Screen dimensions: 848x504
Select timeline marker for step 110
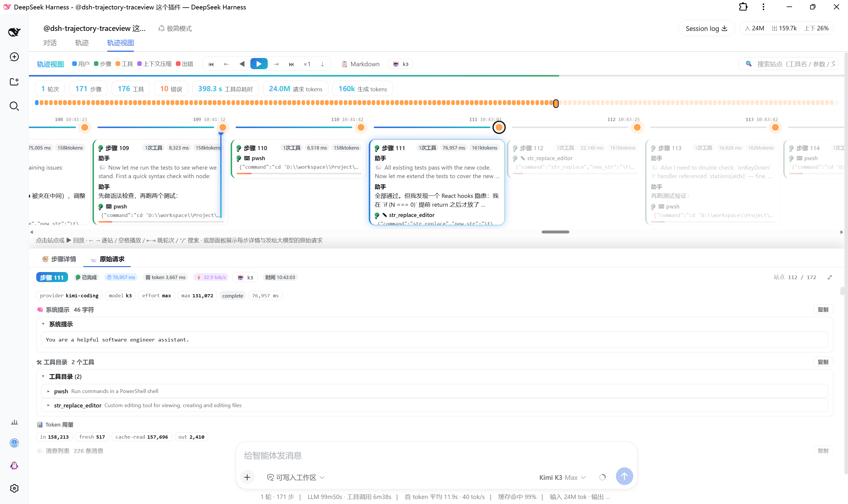pyautogui.click(x=361, y=127)
